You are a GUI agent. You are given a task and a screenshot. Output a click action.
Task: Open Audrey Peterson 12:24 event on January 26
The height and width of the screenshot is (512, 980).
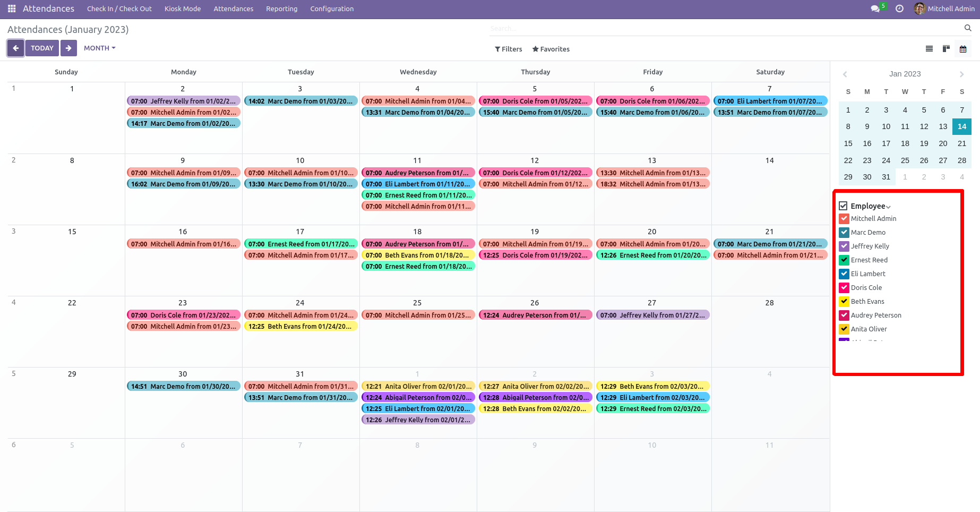point(536,315)
